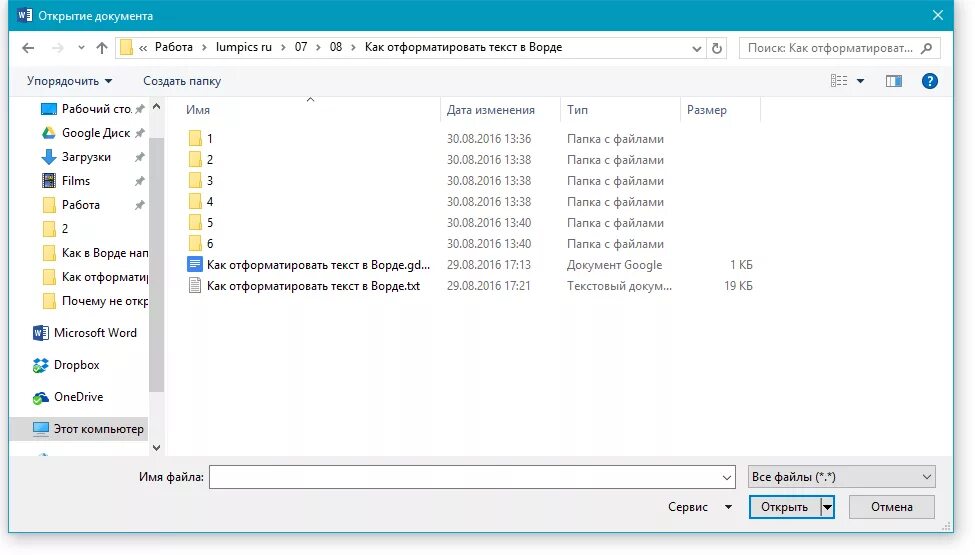Screen dimensions: 975x555
Task: Open Работа folder in sidebar
Action: point(92,205)
